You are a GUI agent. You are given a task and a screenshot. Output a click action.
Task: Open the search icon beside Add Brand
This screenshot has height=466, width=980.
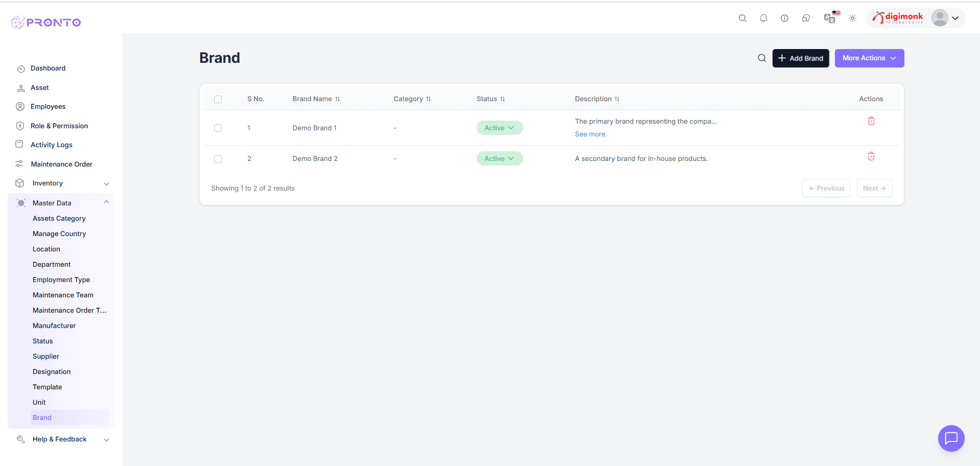point(762,58)
